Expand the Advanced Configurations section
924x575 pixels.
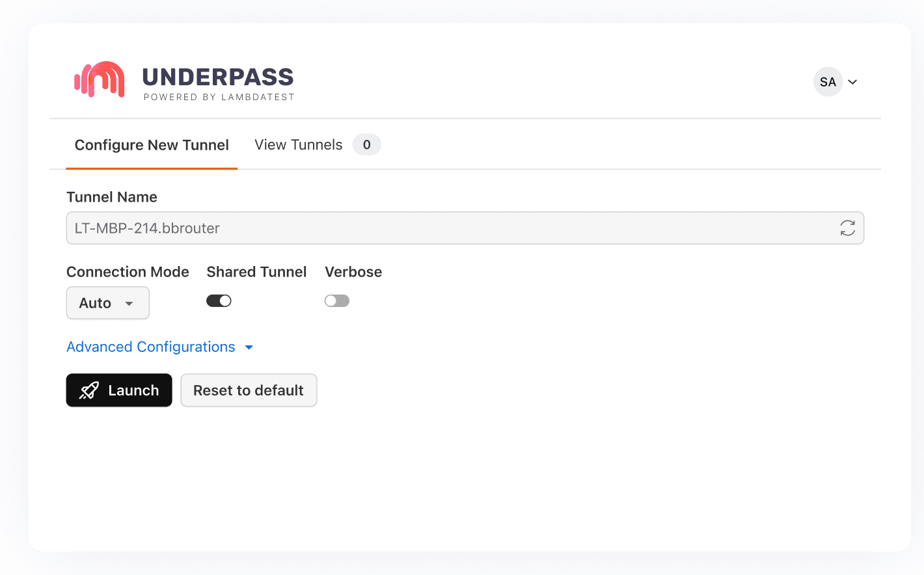(x=150, y=347)
